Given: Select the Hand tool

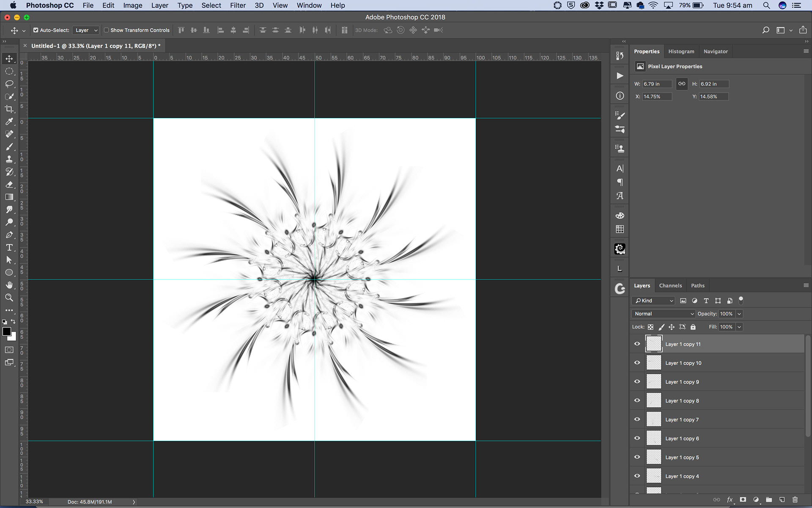Looking at the screenshot, I should pos(9,285).
